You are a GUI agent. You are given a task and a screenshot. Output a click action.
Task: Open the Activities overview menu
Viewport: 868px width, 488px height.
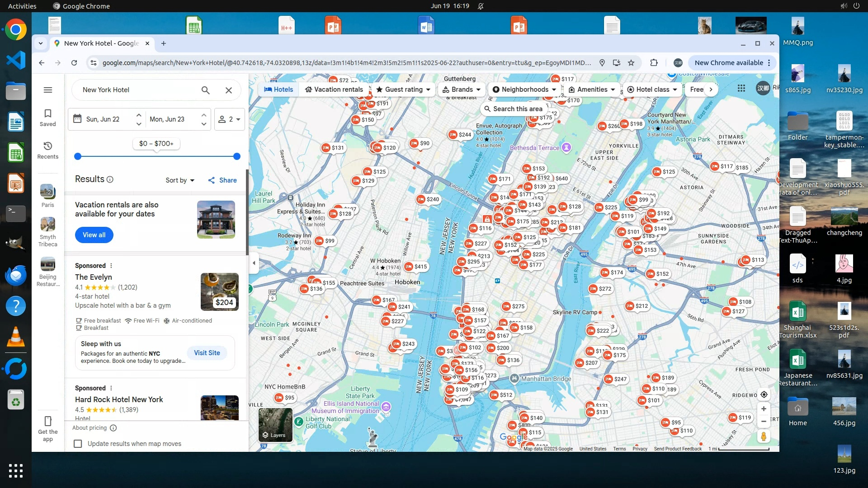tap(22, 6)
